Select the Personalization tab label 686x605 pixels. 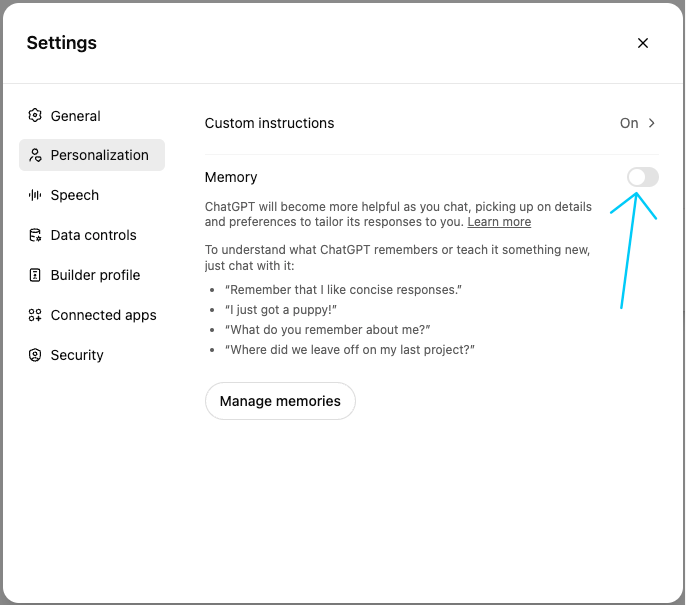coord(100,155)
